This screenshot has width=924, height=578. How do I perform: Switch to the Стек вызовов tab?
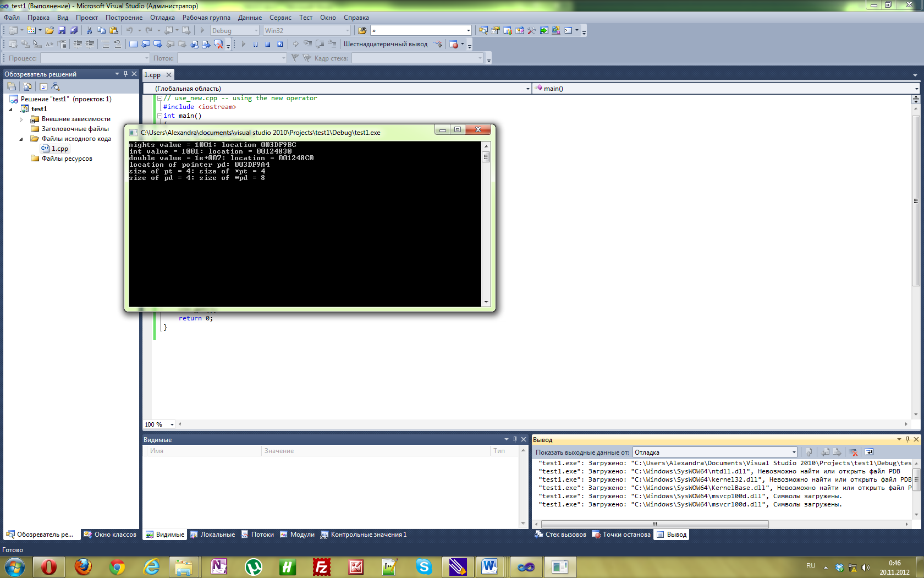[x=560, y=535]
